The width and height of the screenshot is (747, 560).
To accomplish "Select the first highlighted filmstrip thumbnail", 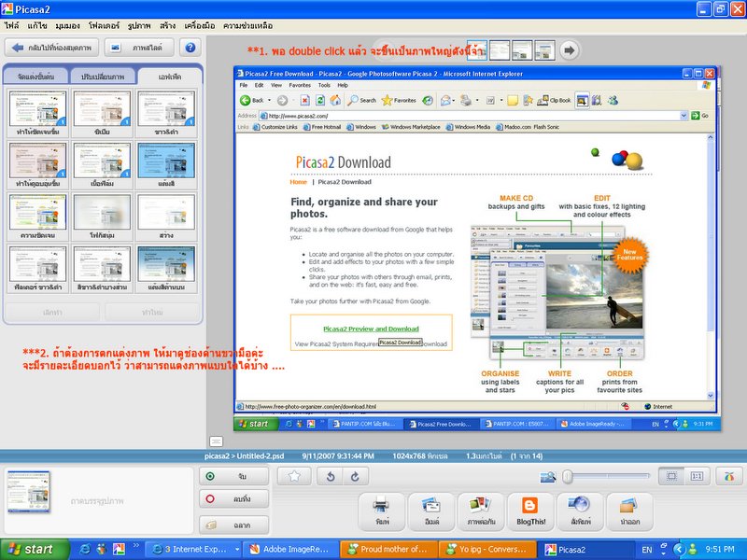I will click(x=477, y=50).
